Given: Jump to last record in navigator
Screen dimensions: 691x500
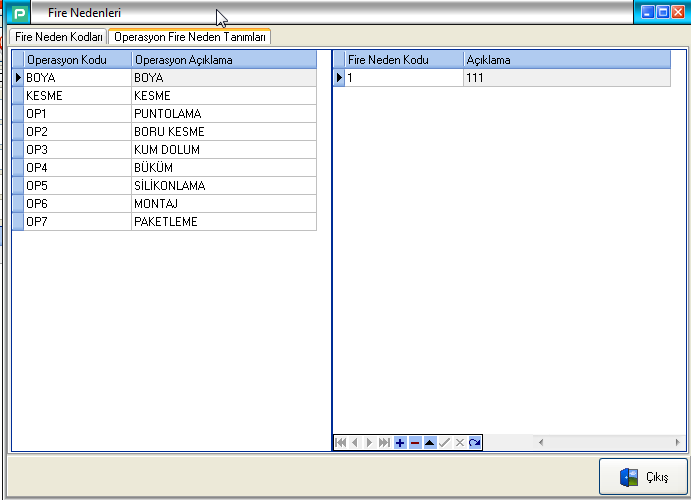Looking at the screenshot, I should pos(385,442).
